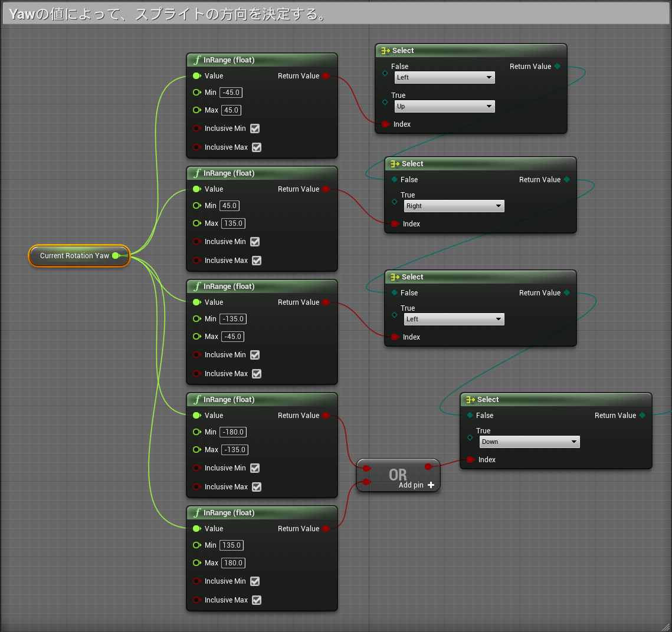Click the Min pin of InRange Min 135.0 node
672x632 pixels.
coord(196,545)
